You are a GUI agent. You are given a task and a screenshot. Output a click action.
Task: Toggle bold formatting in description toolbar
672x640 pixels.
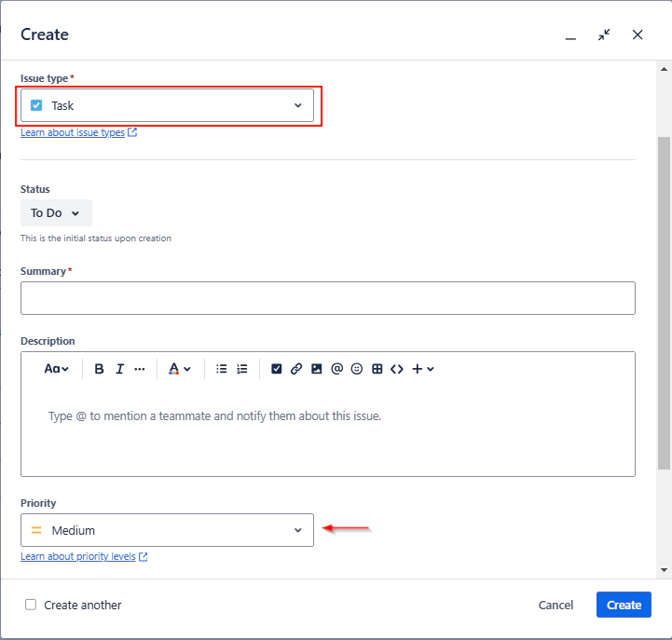tap(99, 369)
